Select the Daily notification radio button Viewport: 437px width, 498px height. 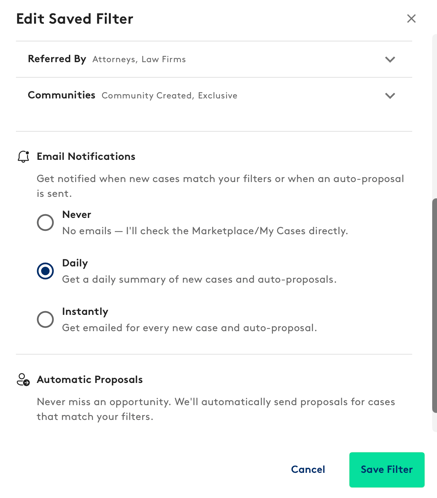click(45, 271)
